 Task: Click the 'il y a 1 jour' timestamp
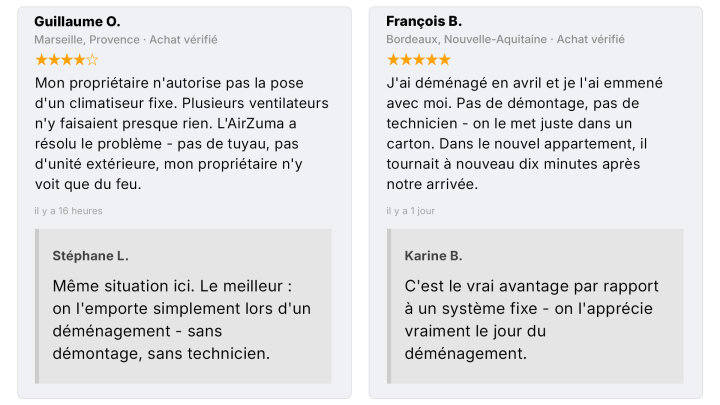coord(411,211)
